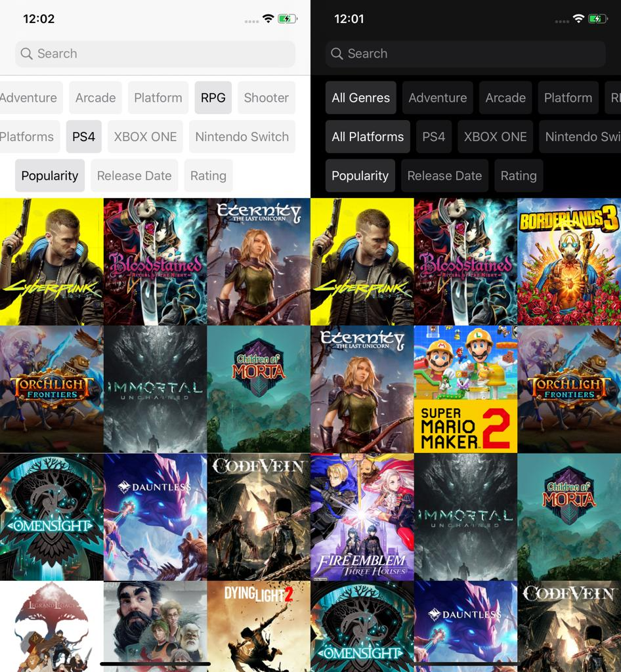Open Cyberpunk cover on dark screen
Screen dimensions: 621x672
pos(362,261)
